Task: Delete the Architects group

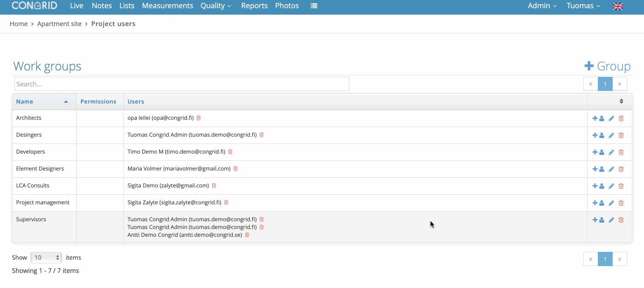Action: click(621, 118)
